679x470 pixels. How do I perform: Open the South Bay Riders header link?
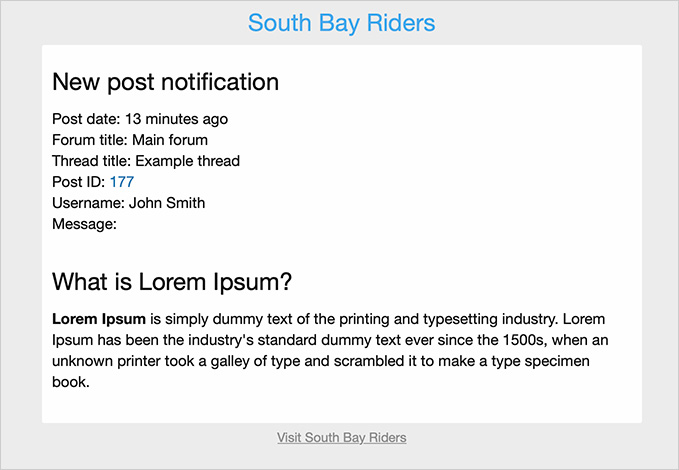341,22
